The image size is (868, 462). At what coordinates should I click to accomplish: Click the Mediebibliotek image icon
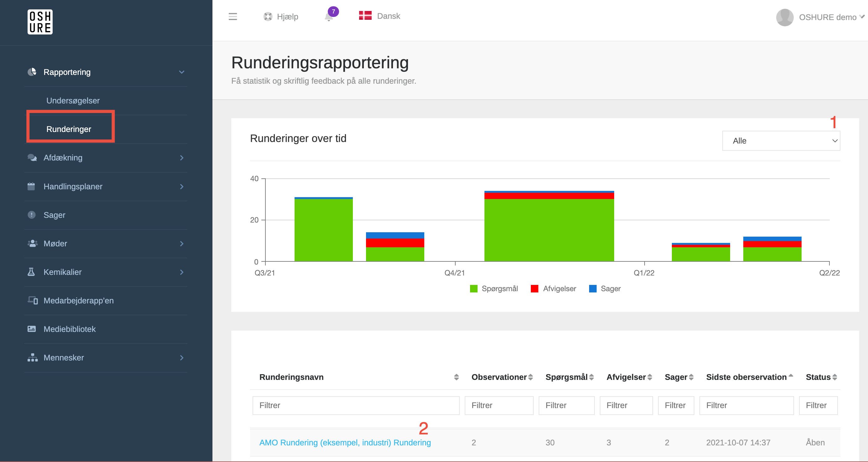click(32, 328)
